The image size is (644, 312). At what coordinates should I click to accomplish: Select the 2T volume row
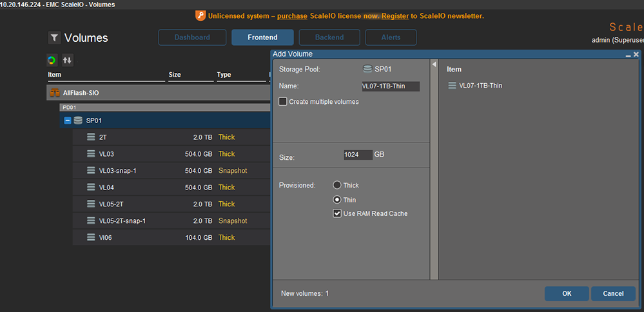[x=171, y=137]
